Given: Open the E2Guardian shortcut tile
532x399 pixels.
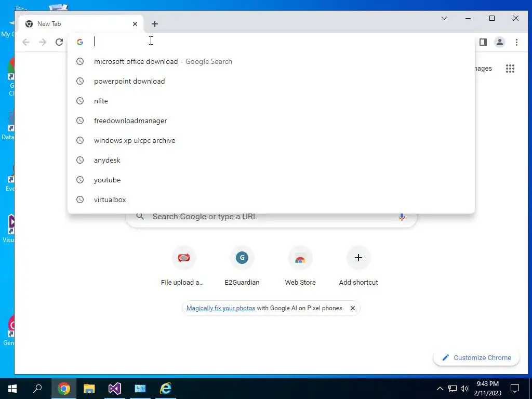Looking at the screenshot, I should (242, 267).
